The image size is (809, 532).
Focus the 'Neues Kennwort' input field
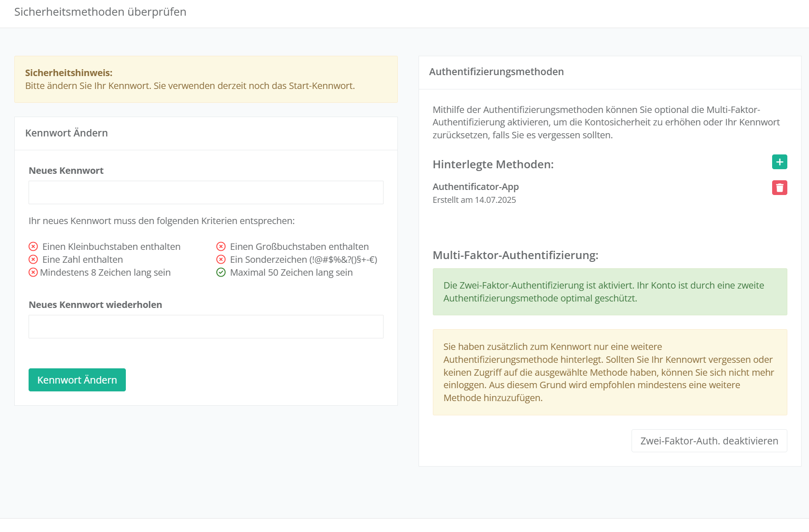206,193
